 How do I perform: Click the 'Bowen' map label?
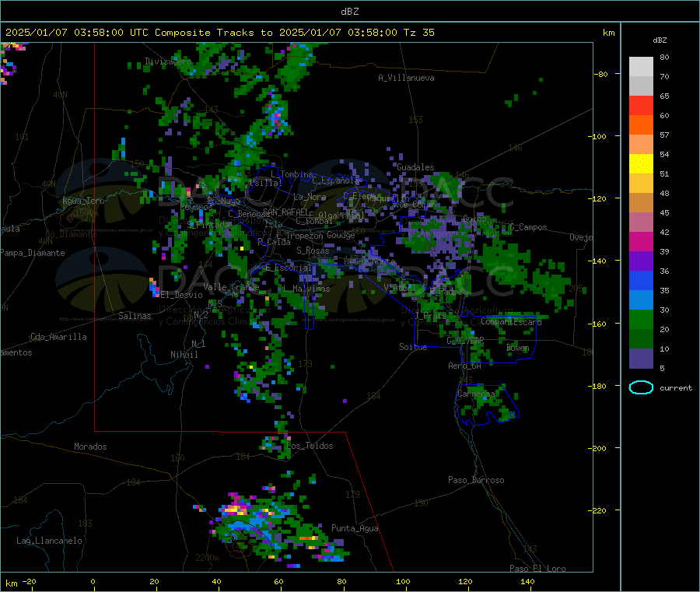click(x=518, y=347)
